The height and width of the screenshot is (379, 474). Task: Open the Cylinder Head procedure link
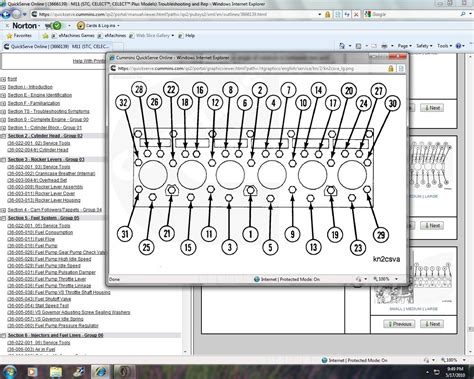pos(37,150)
